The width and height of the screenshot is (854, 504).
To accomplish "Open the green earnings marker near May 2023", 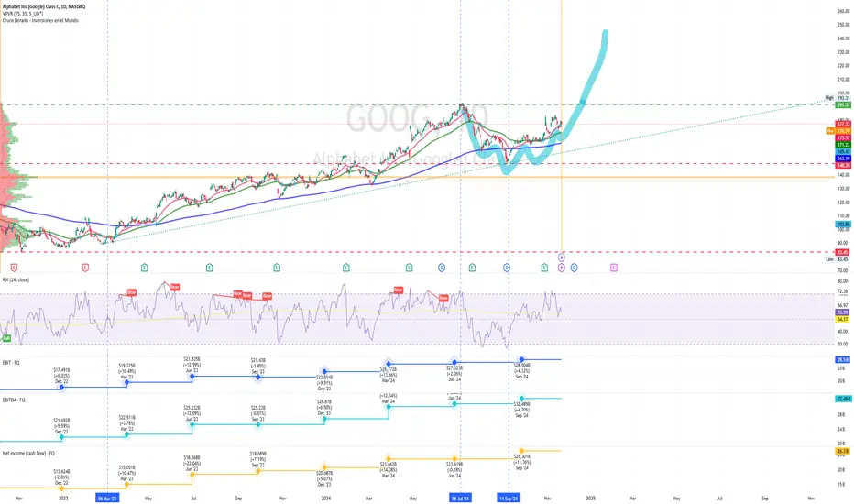I will pyautogui.click(x=145, y=268).
